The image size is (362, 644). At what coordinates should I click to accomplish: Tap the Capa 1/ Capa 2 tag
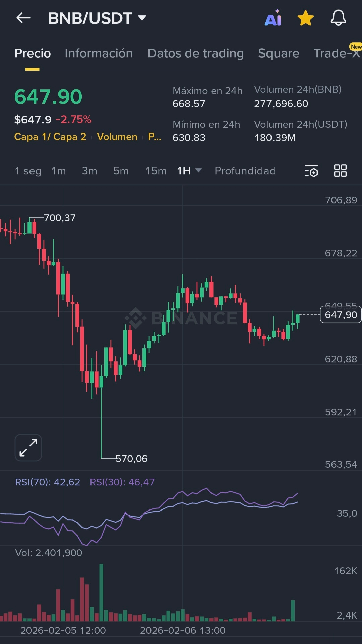[x=50, y=137]
